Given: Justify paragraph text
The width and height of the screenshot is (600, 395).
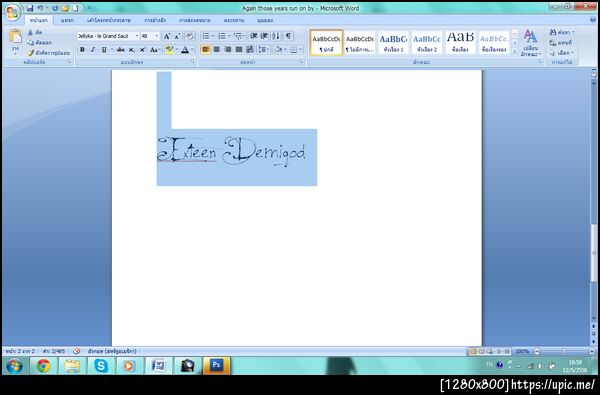Looking at the screenshot, I should (239, 50).
